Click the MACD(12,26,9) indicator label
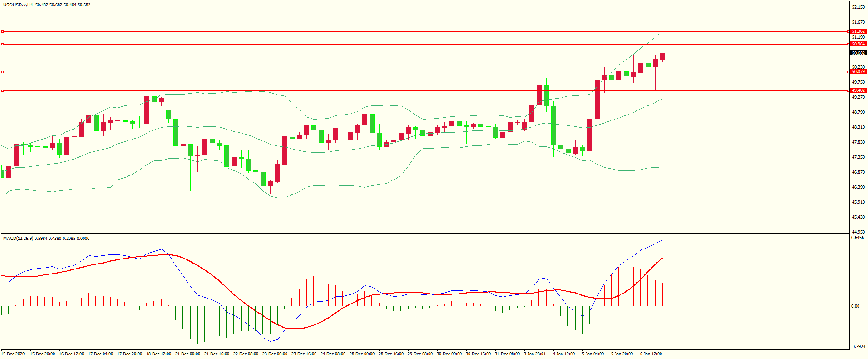The width and height of the screenshot is (868, 359). click(x=18, y=239)
